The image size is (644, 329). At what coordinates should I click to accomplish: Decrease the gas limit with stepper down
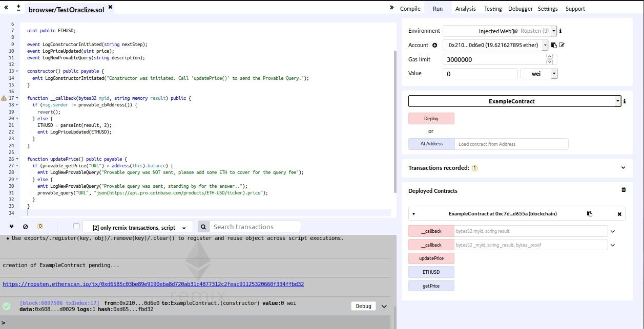click(550, 62)
